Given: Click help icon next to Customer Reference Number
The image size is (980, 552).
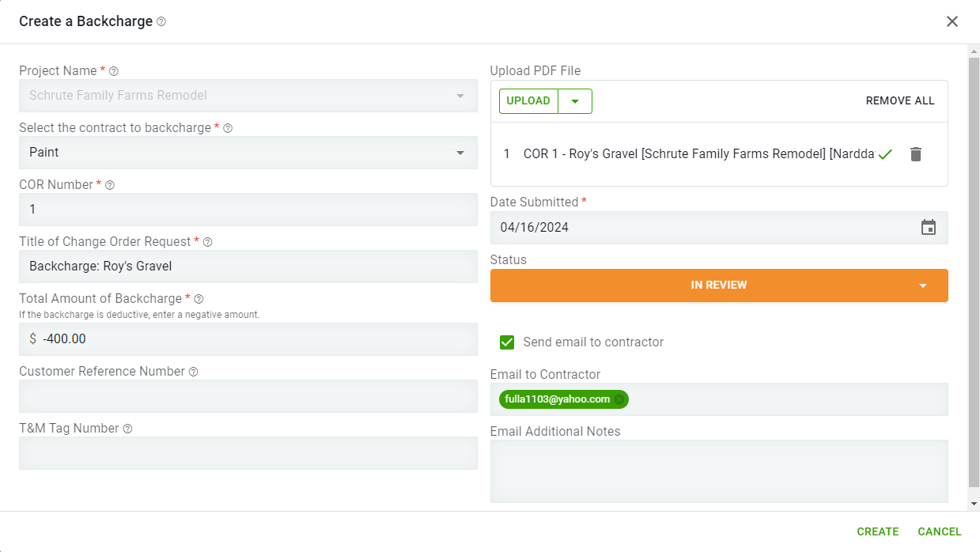Looking at the screenshot, I should (193, 372).
